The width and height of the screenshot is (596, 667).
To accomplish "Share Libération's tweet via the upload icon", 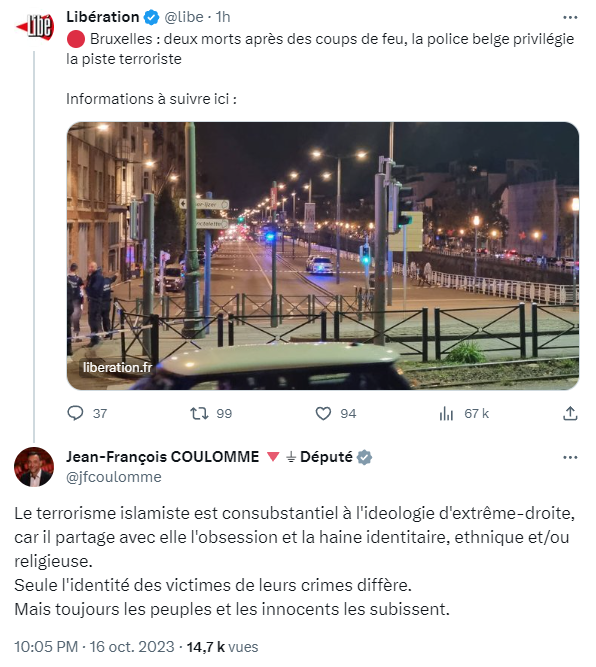I will coord(570,413).
